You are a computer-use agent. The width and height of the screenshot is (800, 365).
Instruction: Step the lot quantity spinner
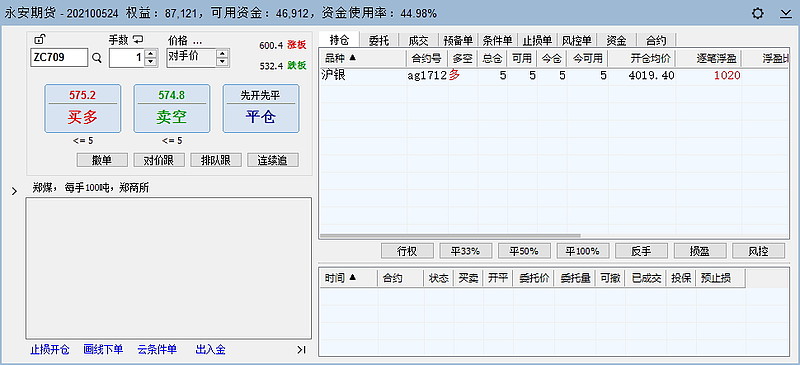point(151,58)
